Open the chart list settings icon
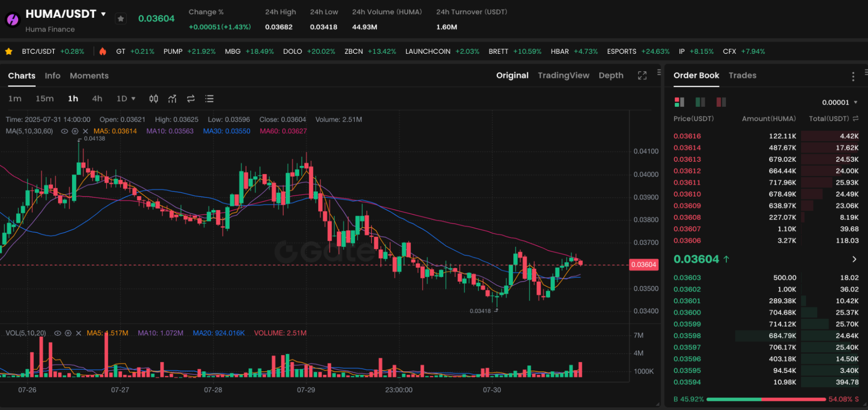Screen dimensions: 868x410 coord(209,98)
